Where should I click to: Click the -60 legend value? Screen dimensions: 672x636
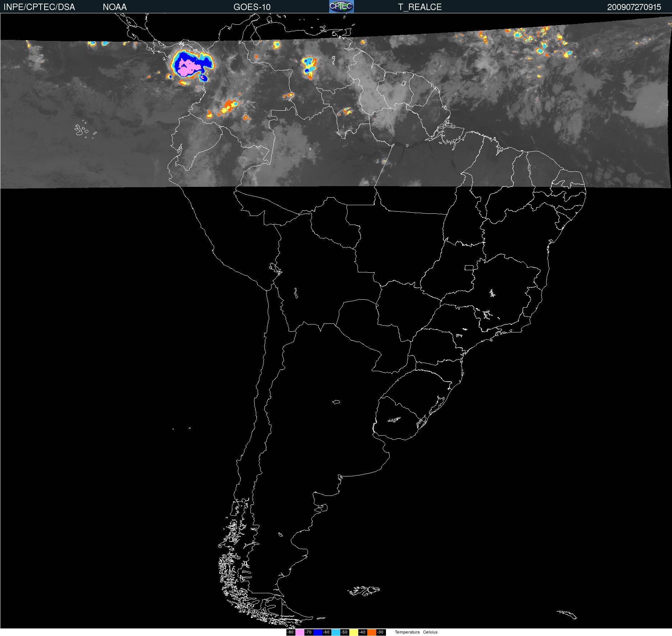326,632
